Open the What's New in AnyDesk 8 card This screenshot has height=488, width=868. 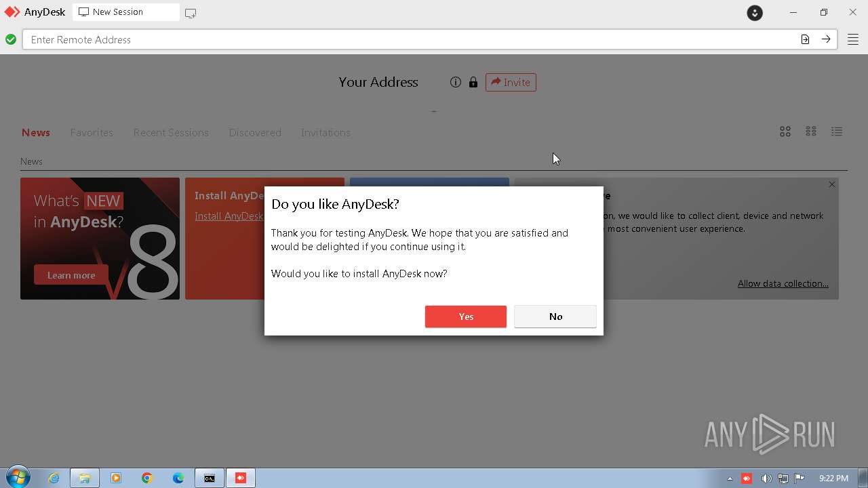[x=100, y=239]
